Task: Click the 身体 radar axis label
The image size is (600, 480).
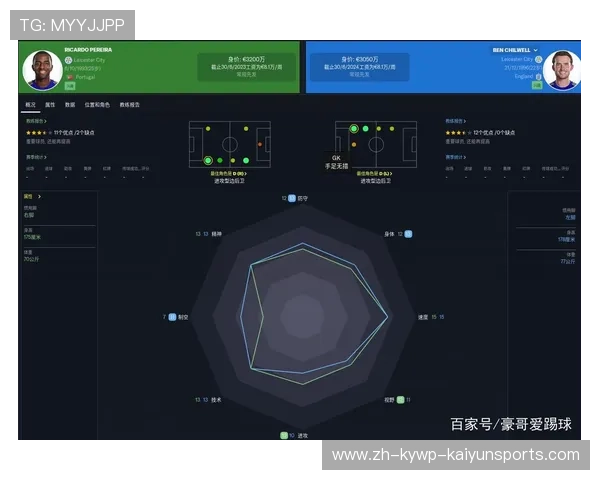Action: point(389,234)
